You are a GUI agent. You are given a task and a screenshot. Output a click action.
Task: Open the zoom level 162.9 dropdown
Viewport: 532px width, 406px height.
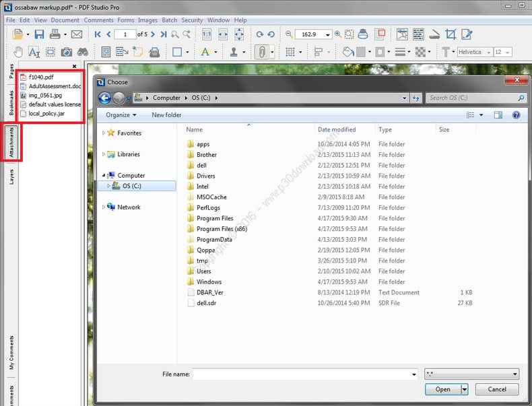tap(327, 34)
